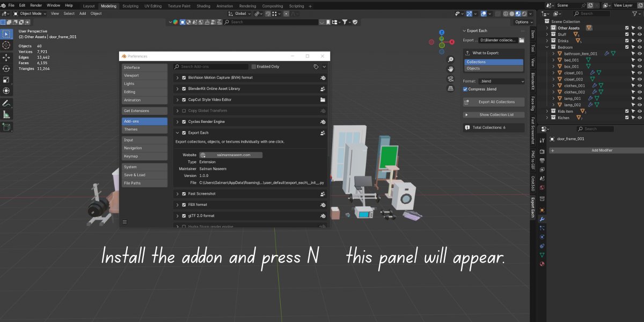Click the annotate tool icon in toolbar
This screenshot has width=644, height=322.
[x=6, y=105]
